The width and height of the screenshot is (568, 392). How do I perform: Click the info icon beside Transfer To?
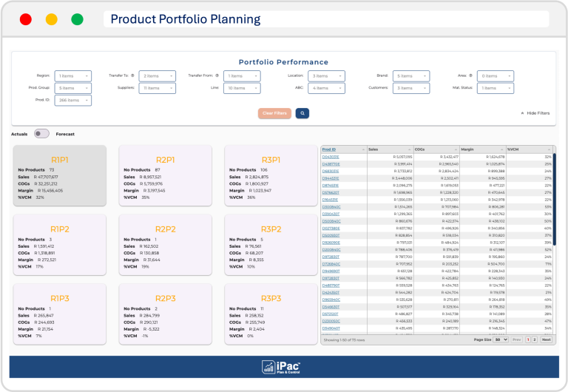pos(134,75)
